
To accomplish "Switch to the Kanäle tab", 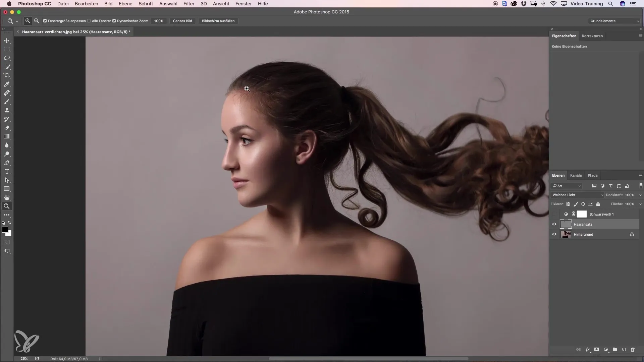I will point(576,175).
